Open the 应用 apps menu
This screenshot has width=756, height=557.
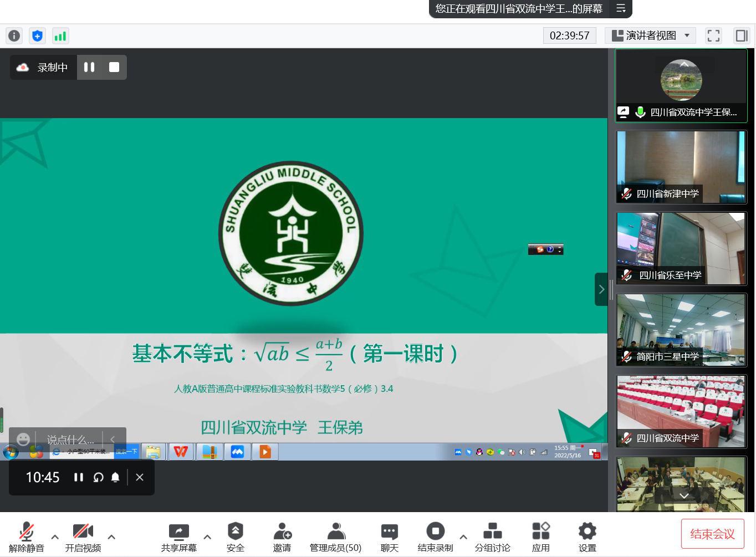click(540, 537)
